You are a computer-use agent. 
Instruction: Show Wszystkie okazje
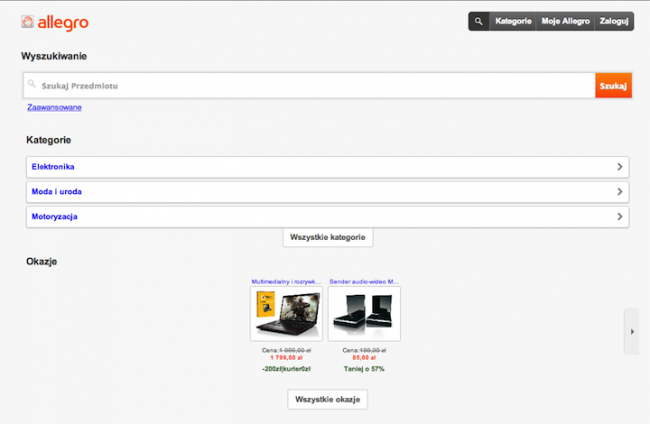(x=327, y=400)
